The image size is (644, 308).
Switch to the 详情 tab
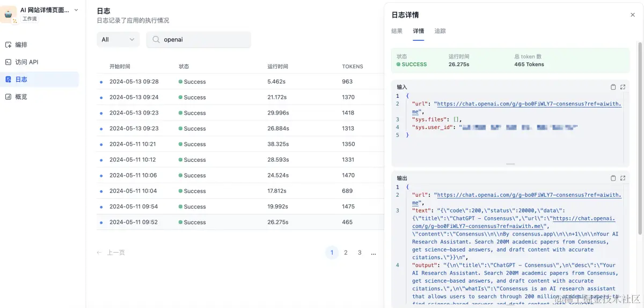(x=419, y=31)
